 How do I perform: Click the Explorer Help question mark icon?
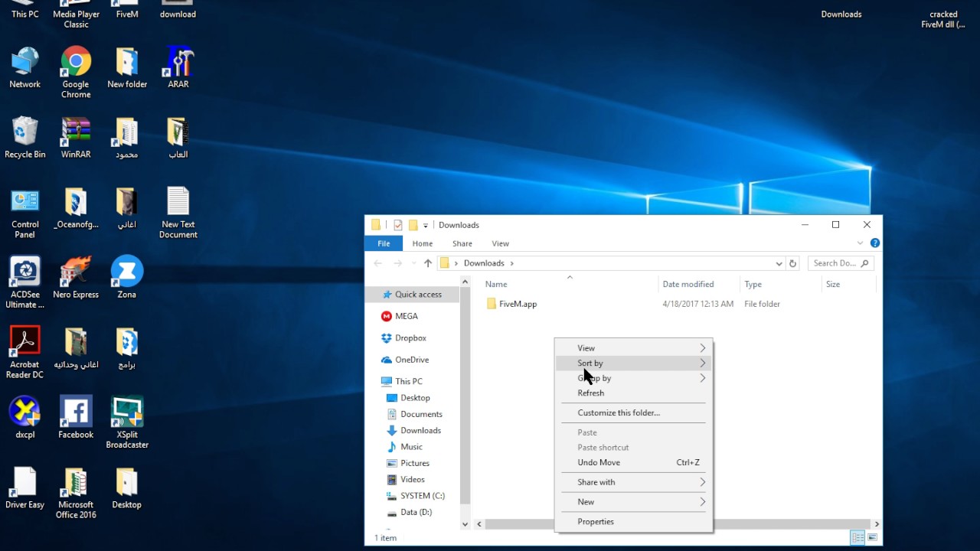(x=875, y=243)
